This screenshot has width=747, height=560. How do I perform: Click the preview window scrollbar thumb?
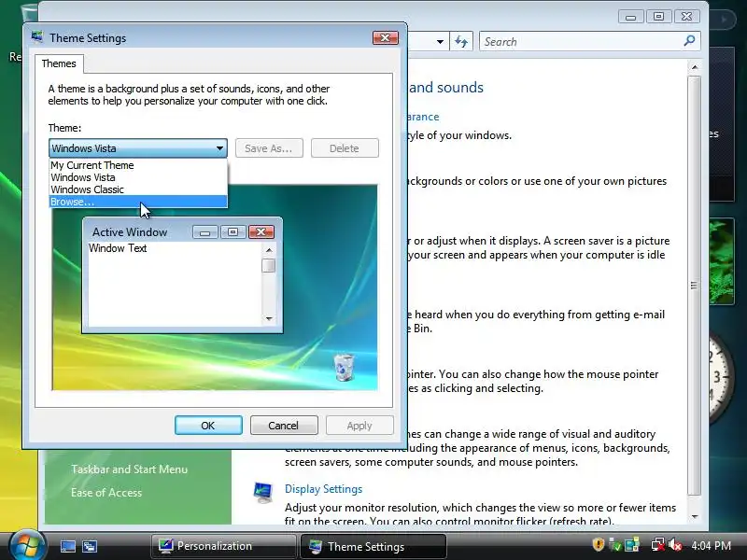coord(269,265)
